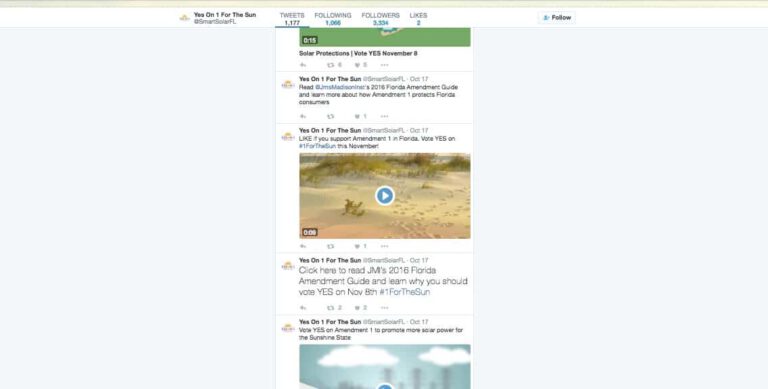768x389 pixels.
Task: Like the 'Click here to read JMI's' tweet
Action: click(358, 308)
